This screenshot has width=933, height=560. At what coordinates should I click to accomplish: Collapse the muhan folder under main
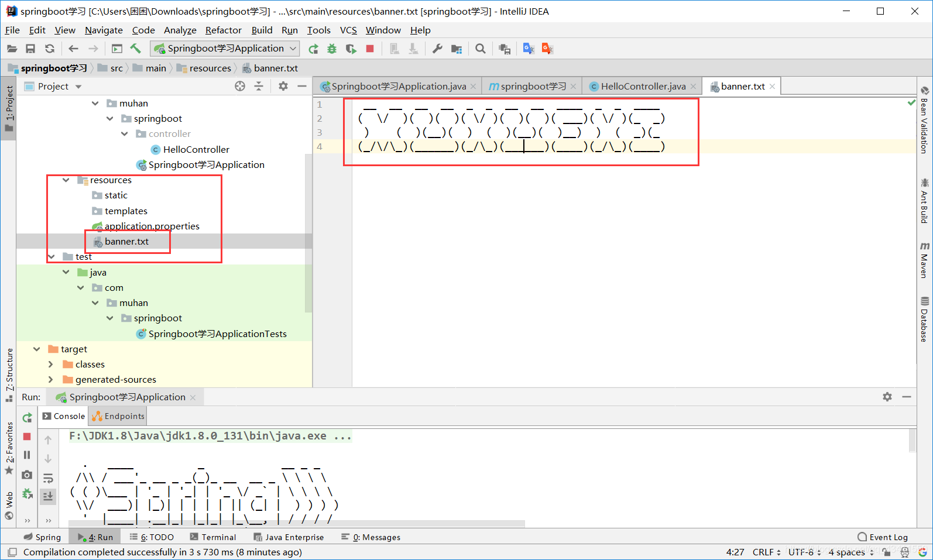[x=95, y=103]
